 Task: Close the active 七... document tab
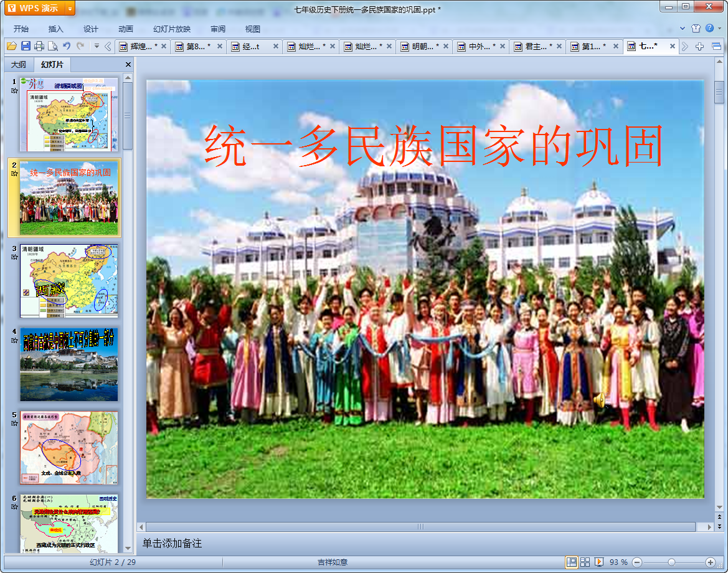673,46
